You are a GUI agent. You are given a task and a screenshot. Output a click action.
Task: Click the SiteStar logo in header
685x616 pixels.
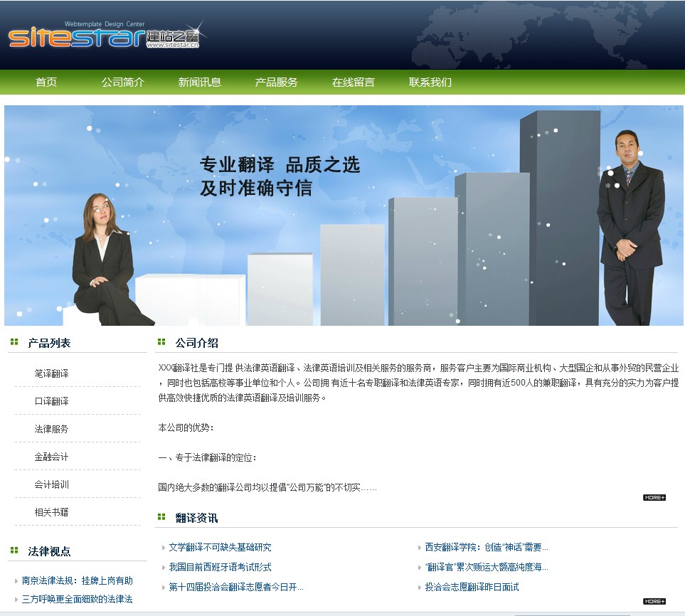(x=103, y=36)
